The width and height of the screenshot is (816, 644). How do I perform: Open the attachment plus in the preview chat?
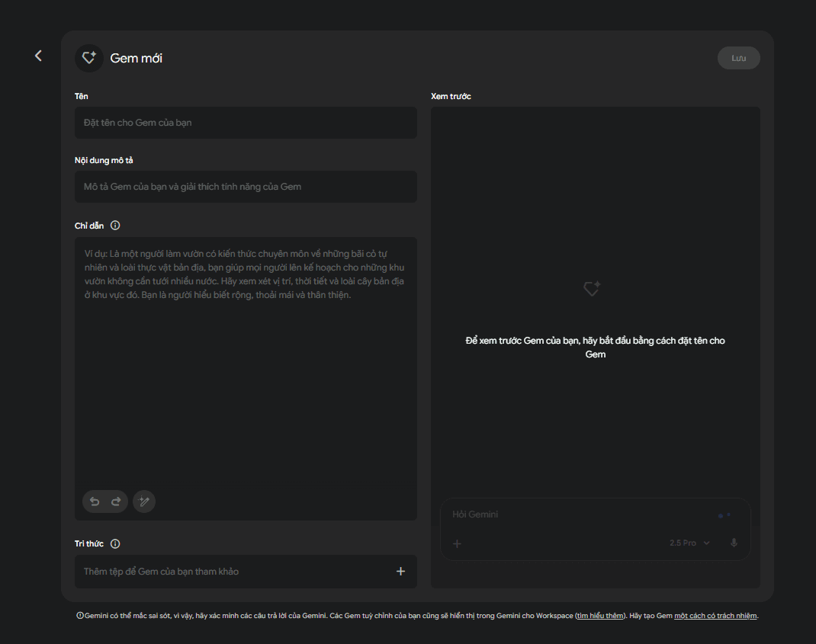[x=457, y=543]
